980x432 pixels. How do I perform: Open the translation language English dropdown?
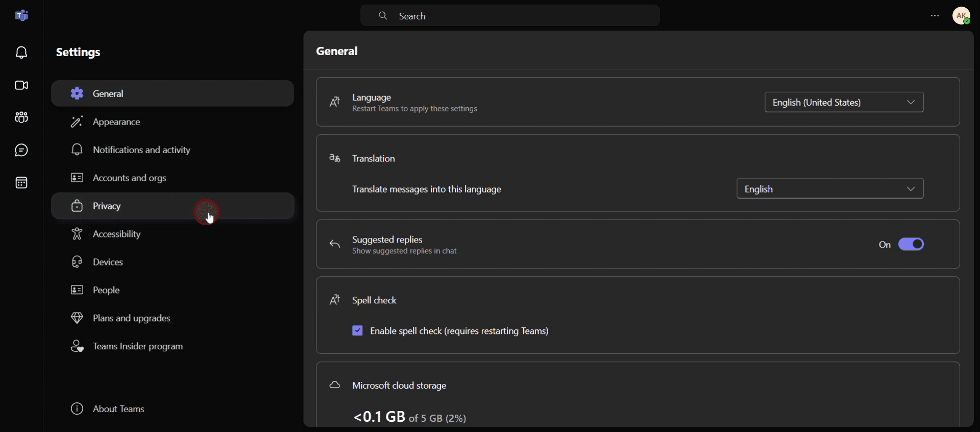(830, 188)
